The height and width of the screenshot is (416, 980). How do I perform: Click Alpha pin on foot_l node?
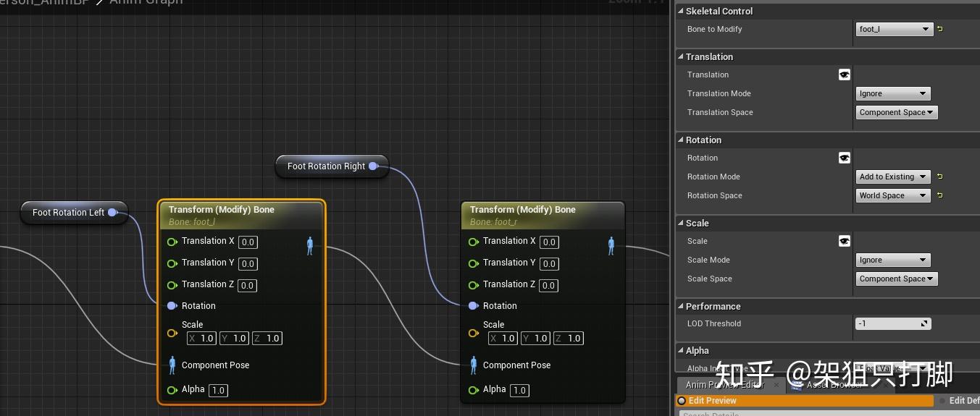172,390
